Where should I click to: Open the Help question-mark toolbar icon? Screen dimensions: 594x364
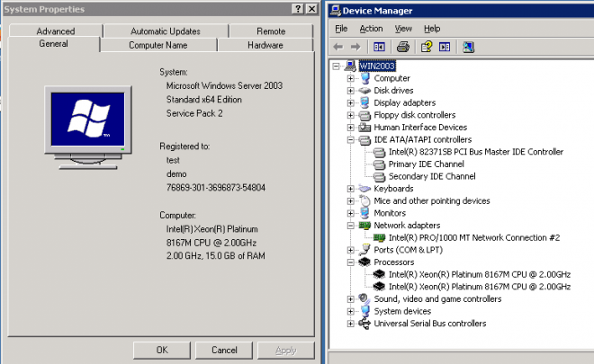tap(427, 47)
